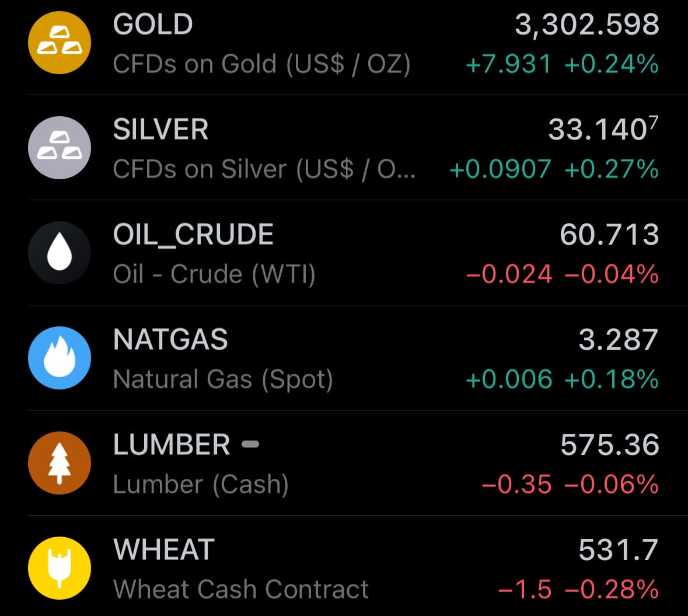Select the OIL_CRUDE ticker label
Screen dimensions: 688x616
[x=193, y=235]
